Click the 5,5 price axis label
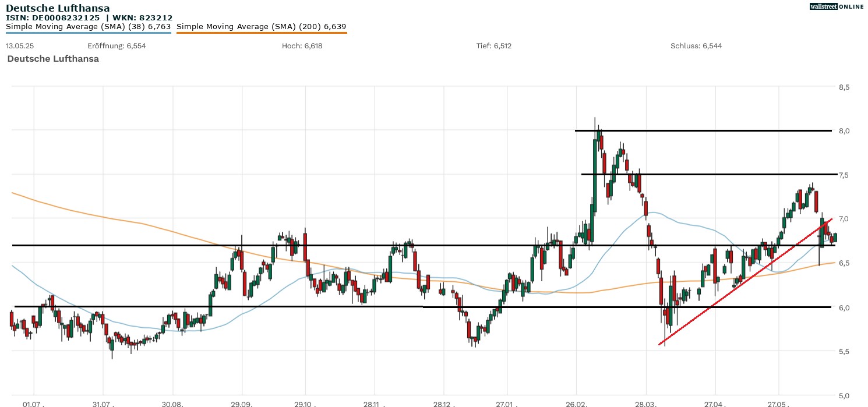Image resolution: width=868 pixels, height=407 pixels. click(844, 351)
